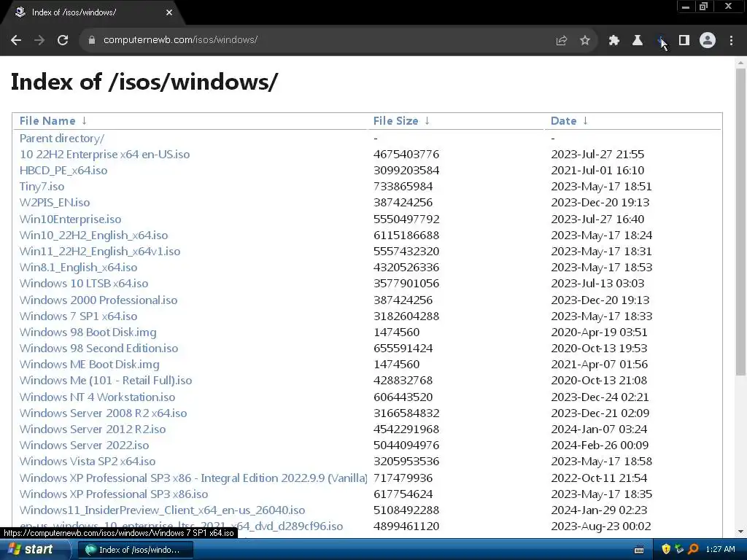Sort by File Size column

395,121
